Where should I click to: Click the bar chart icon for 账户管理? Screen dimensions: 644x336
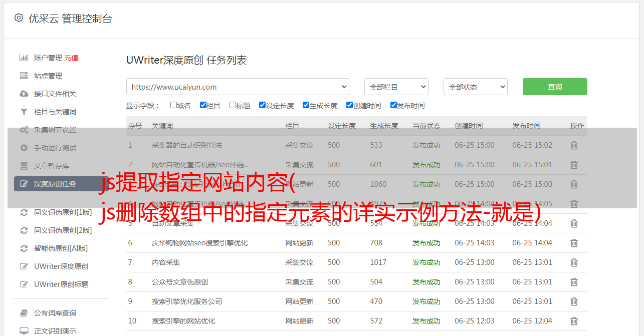coord(24,58)
